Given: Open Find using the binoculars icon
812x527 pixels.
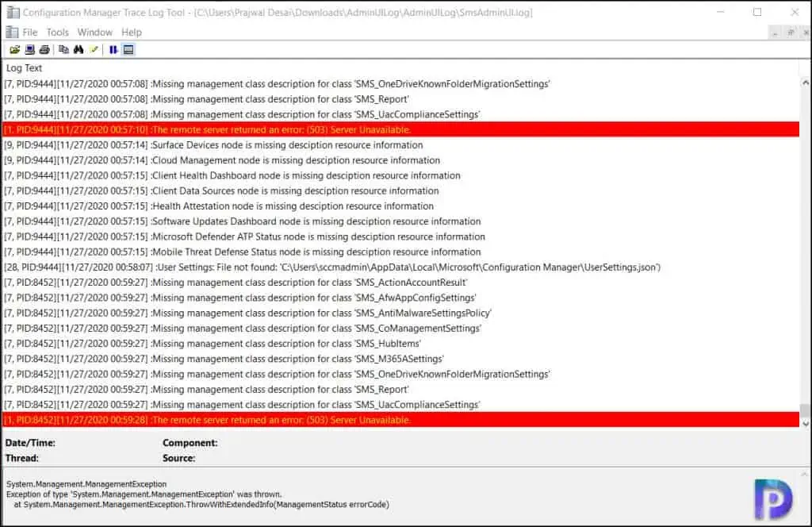Looking at the screenshot, I should coord(79,50).
